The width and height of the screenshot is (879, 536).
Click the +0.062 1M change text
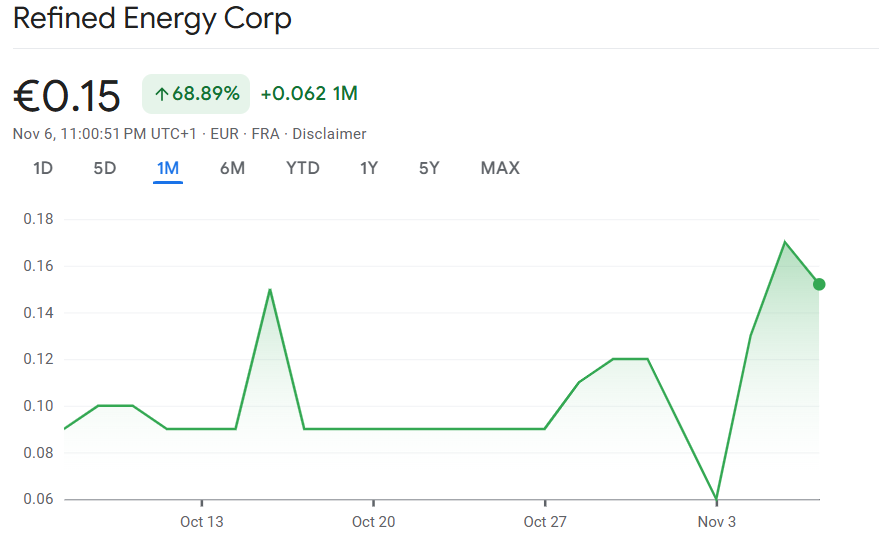pyautogui.click(x=309, y=94)
